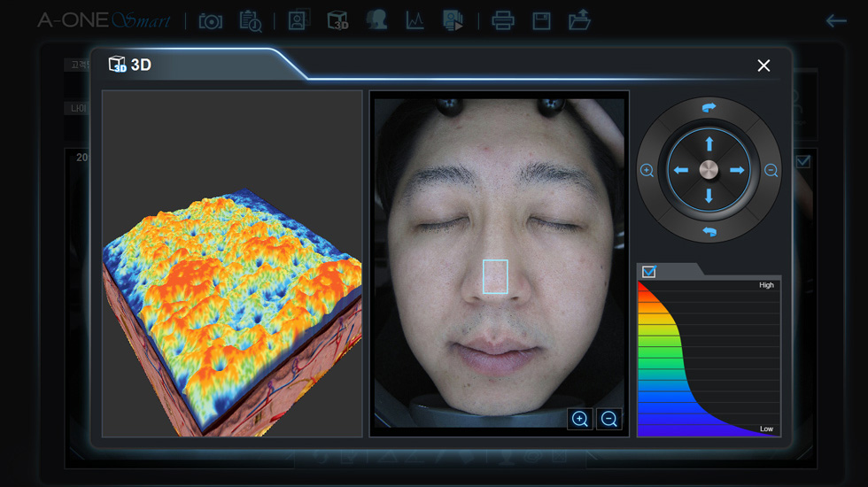Click the rotate-right curved arrow on the dial

click(x=709, y=108)
